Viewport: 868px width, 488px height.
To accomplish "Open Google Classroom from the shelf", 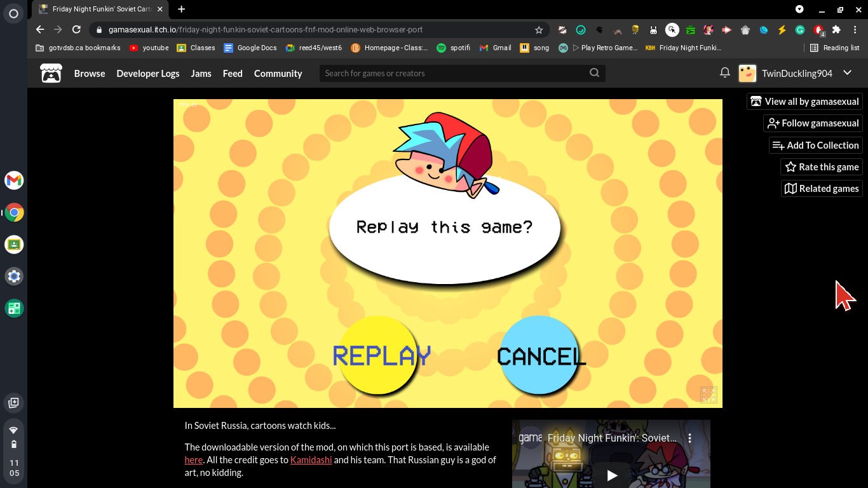I will (14, 244).
